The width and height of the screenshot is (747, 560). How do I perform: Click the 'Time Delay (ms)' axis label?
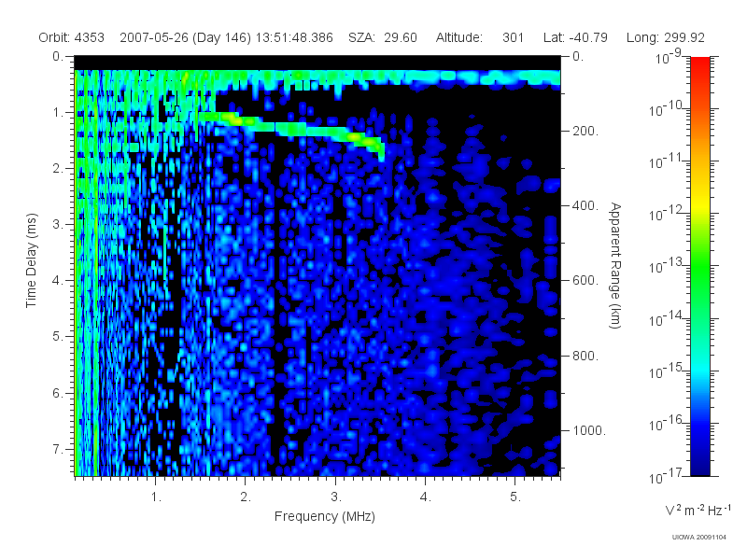[x=31, y=260]
